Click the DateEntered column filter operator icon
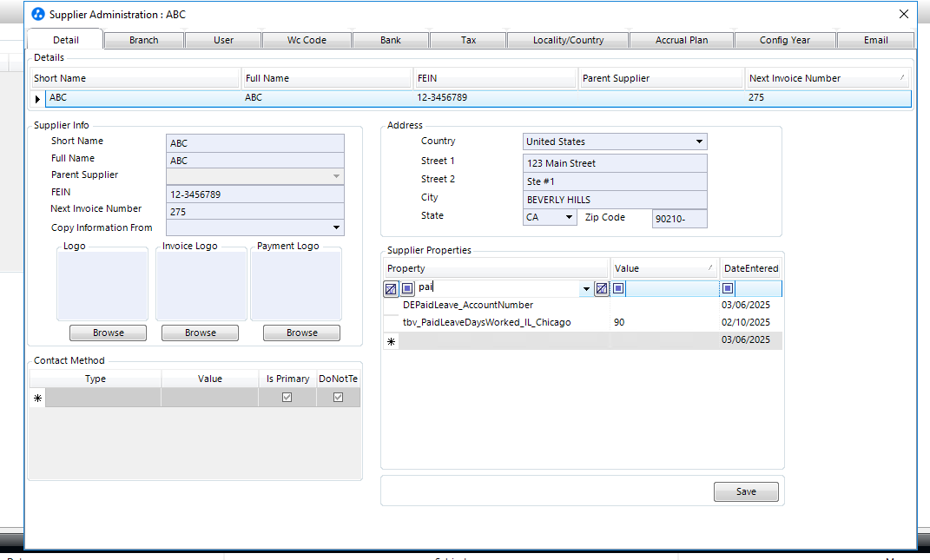Image resolution: width=930 pixels, height=560 pixels. [x=729, y=289]
